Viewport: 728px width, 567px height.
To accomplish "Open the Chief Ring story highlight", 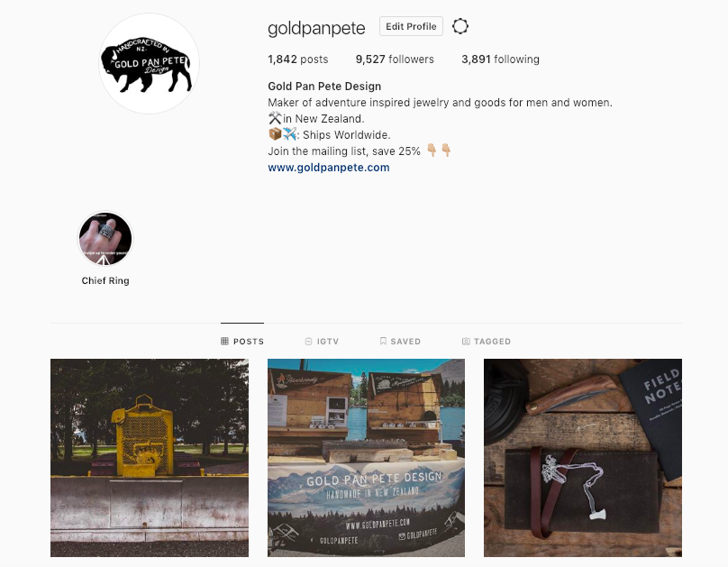I will 105,239.
